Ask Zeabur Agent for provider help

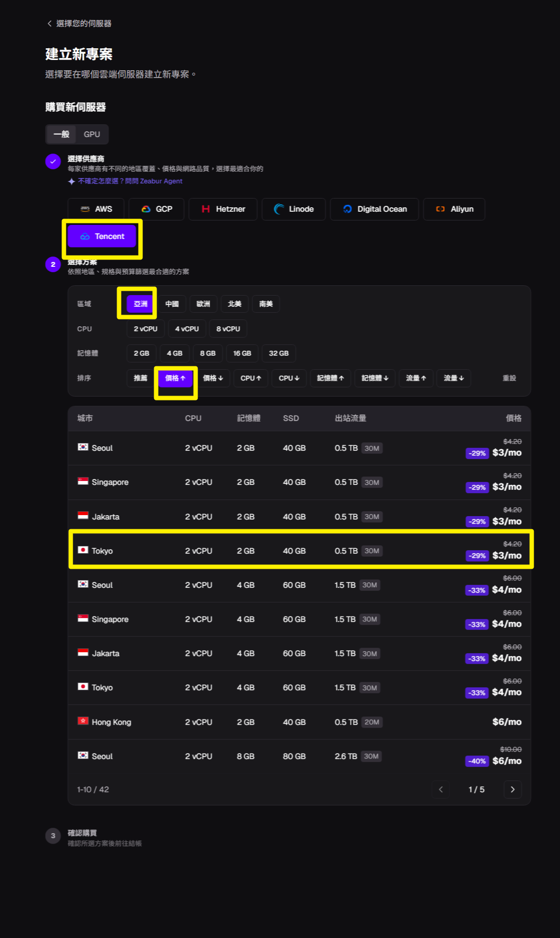(125, 181)
